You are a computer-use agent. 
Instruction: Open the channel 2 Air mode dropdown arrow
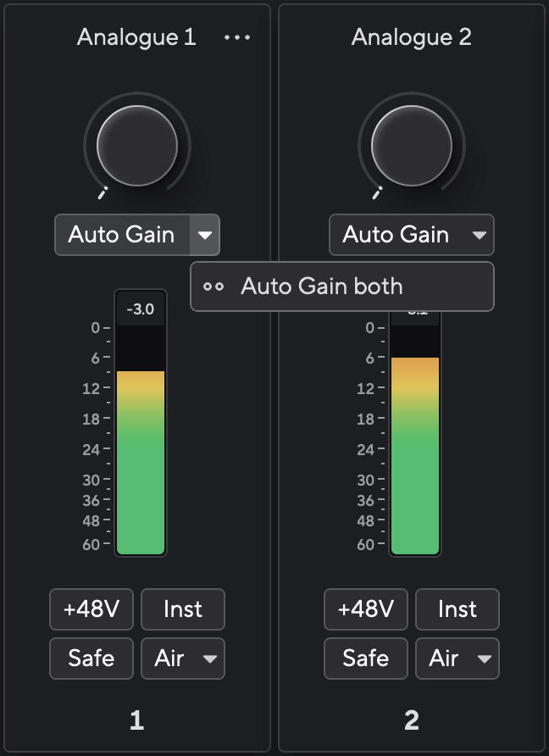pyautogui.click(x=484, y=659)
